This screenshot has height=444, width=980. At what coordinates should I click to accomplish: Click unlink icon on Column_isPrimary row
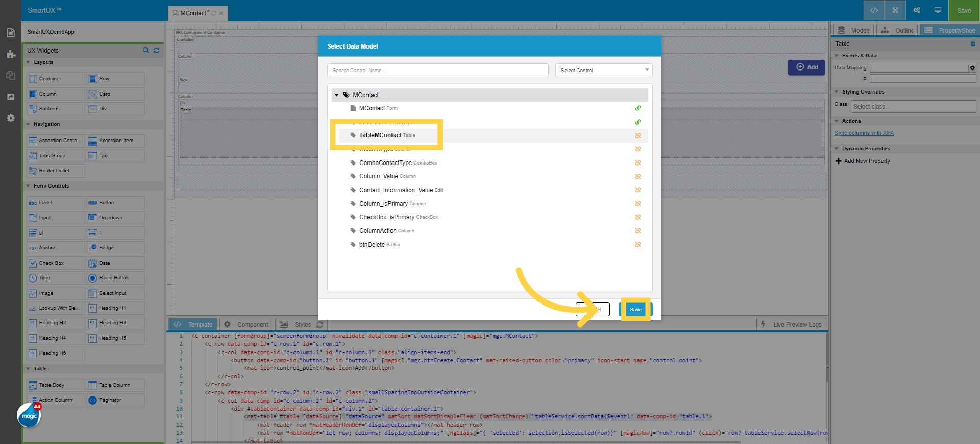pyautogui.click(x=638, y=204)
